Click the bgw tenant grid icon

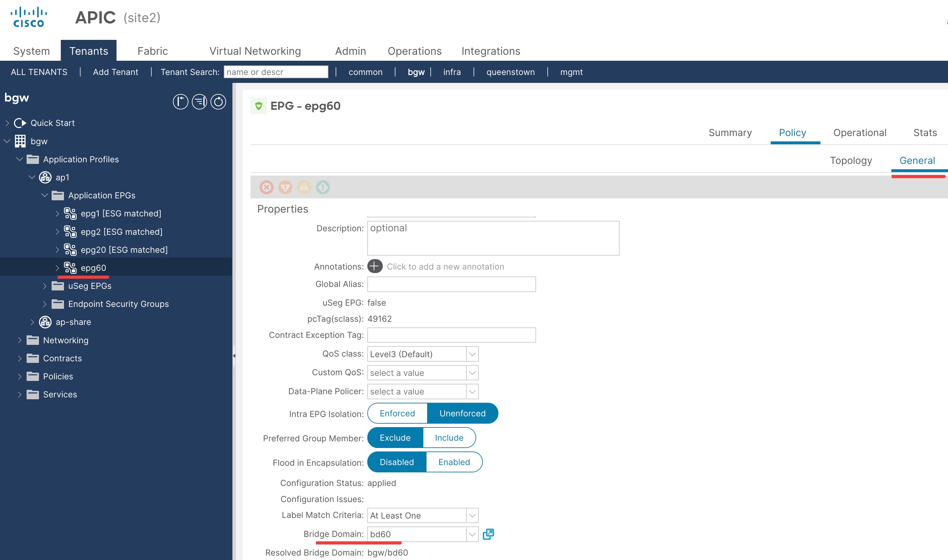[20, 141]
